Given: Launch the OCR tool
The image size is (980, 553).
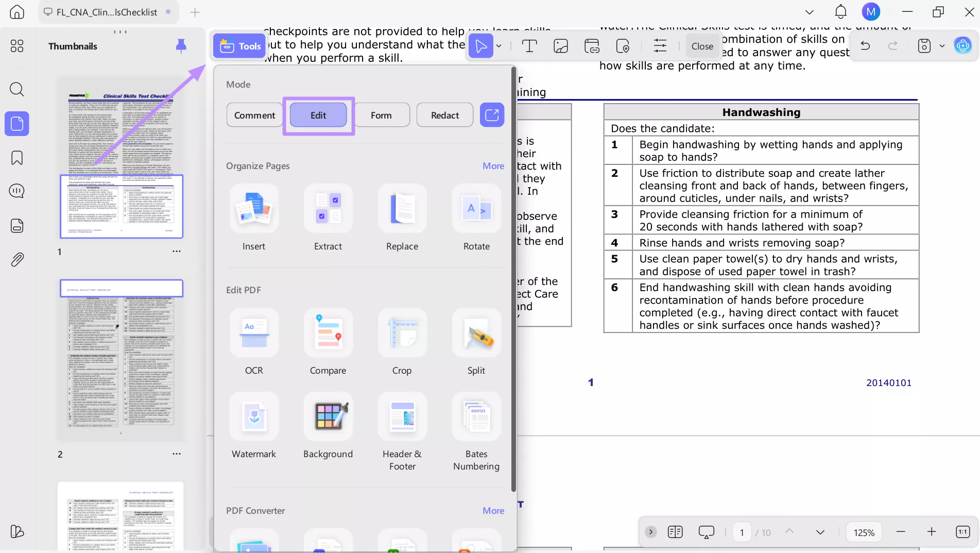Looking at the screenshot, I should tap(254, 333).
